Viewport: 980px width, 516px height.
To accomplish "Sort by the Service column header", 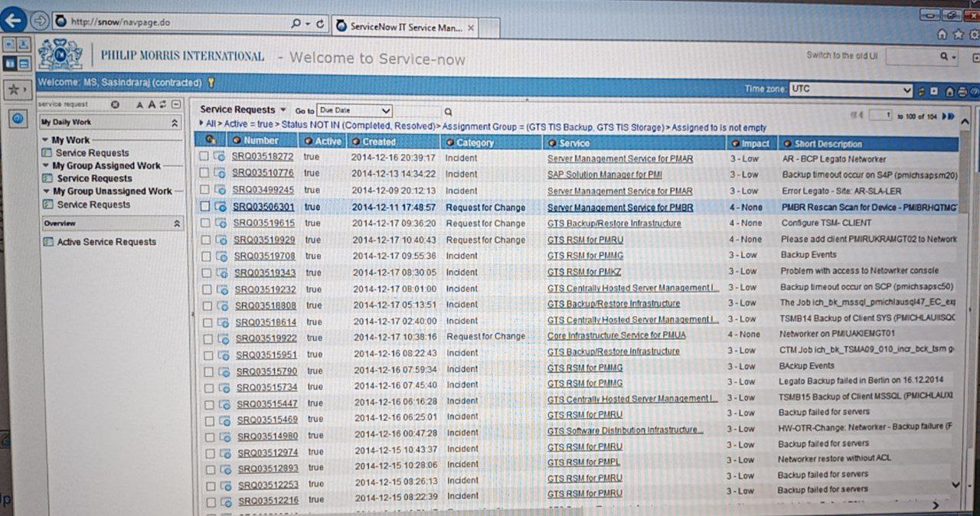I will [574, 143].
